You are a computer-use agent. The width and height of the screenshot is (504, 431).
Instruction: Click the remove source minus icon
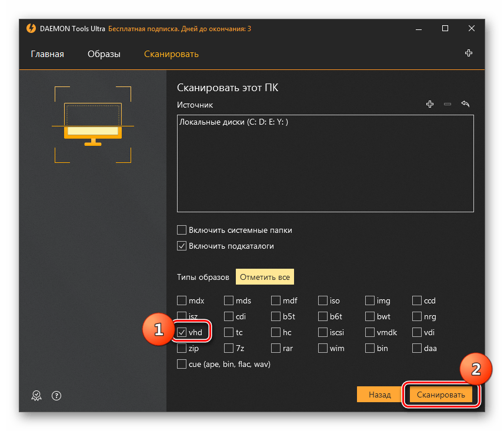pos(448,104)
